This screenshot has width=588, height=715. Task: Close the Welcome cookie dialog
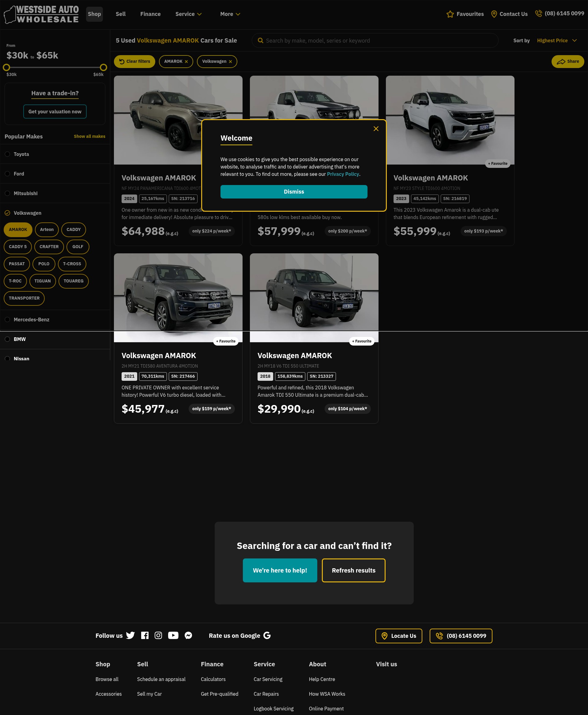(x=376, y=129)
